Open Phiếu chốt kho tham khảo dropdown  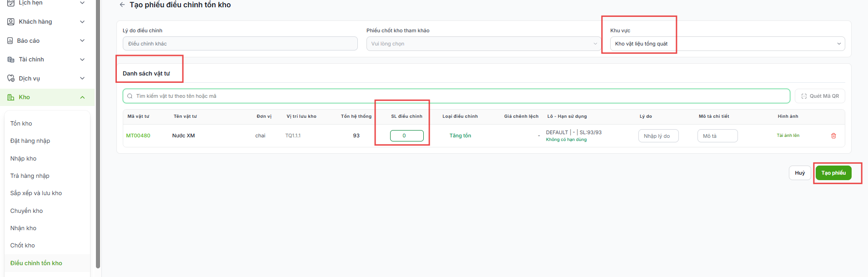484,44
